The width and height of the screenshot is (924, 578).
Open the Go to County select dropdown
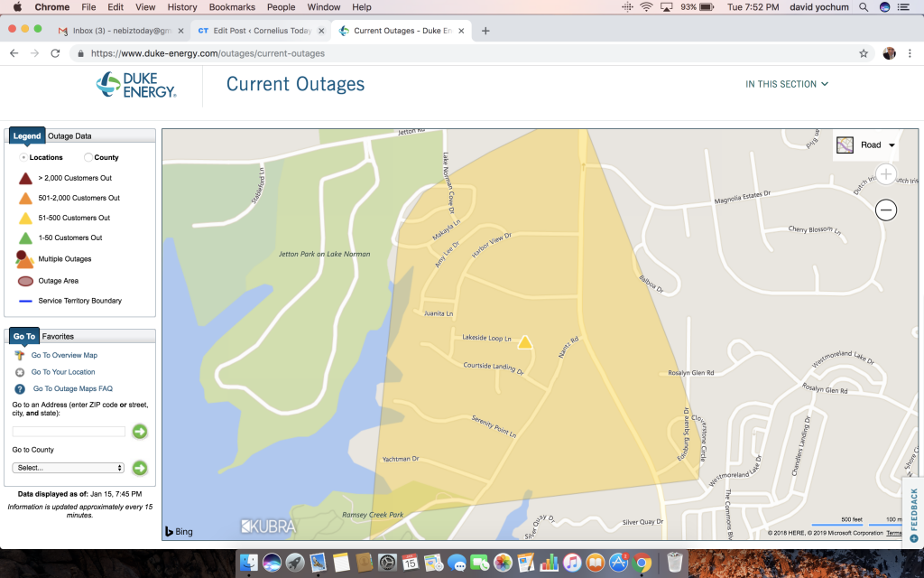[69, 468]
